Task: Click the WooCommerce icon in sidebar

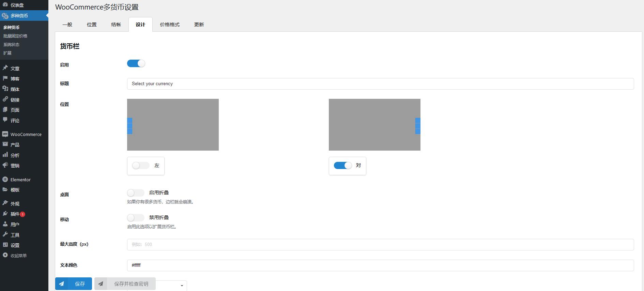Action: pos(5,134)
